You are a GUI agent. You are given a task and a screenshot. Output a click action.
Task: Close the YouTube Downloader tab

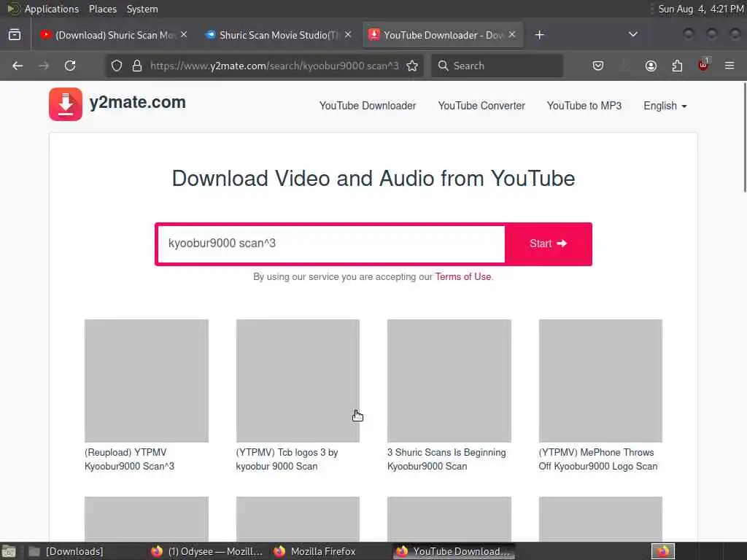(x=512, y=35)
